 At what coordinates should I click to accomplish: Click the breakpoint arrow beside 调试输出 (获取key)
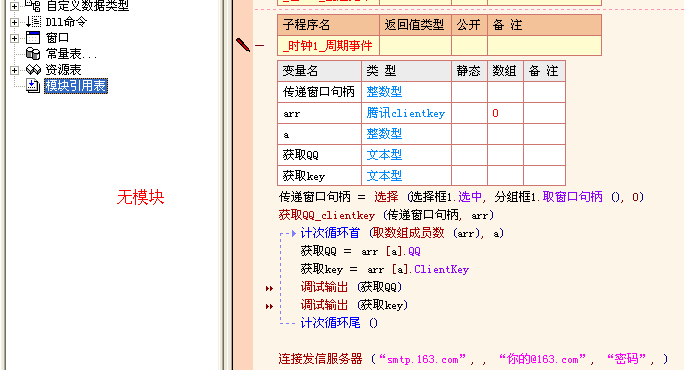[x=269, y=306]
